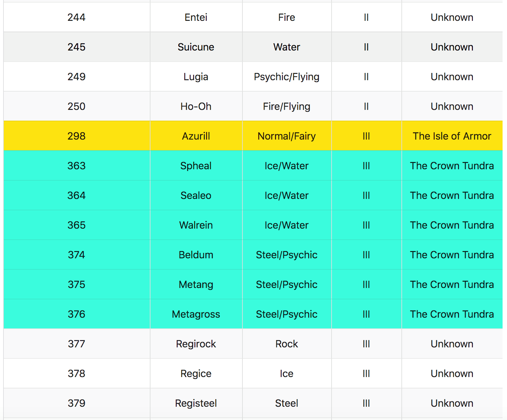507x420 pixels.
Task: Click the Walrein name cell
Action: 196,225
